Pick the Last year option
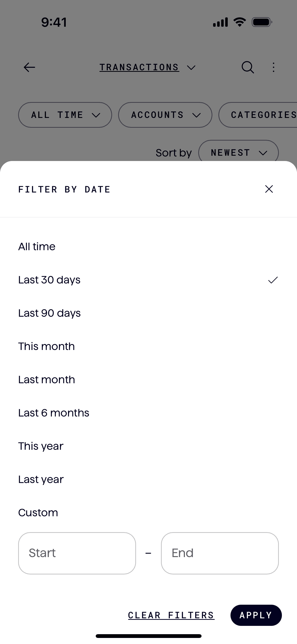The width and height of the screenshot is (297, 644). click(41, 479)
